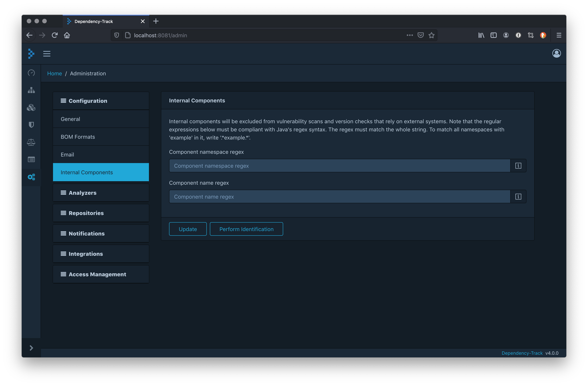Expand the sidebar with bottom chevron
This screenshot has width=588, height=386.
tap(31, 348)
